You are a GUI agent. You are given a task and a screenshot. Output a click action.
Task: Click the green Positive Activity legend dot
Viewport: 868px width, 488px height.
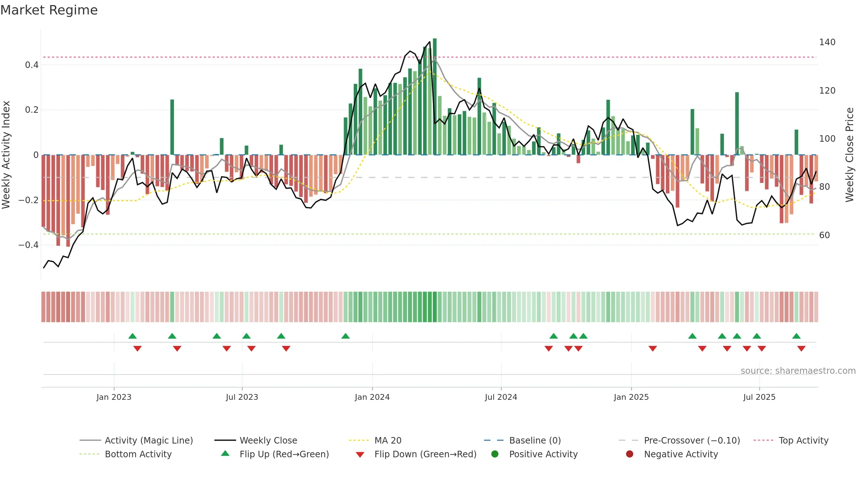click(x=495, y=454)
